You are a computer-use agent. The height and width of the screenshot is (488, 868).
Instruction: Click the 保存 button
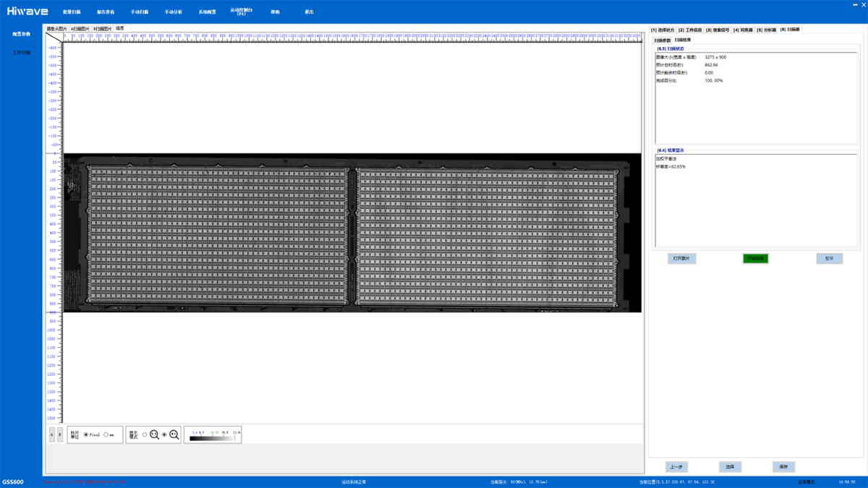(x=783, y=467)
